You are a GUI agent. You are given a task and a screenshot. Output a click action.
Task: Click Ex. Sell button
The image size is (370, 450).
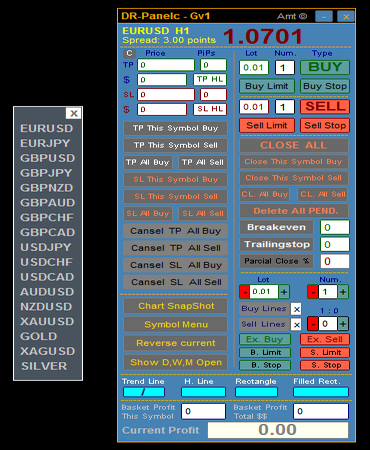pos(325,339)
